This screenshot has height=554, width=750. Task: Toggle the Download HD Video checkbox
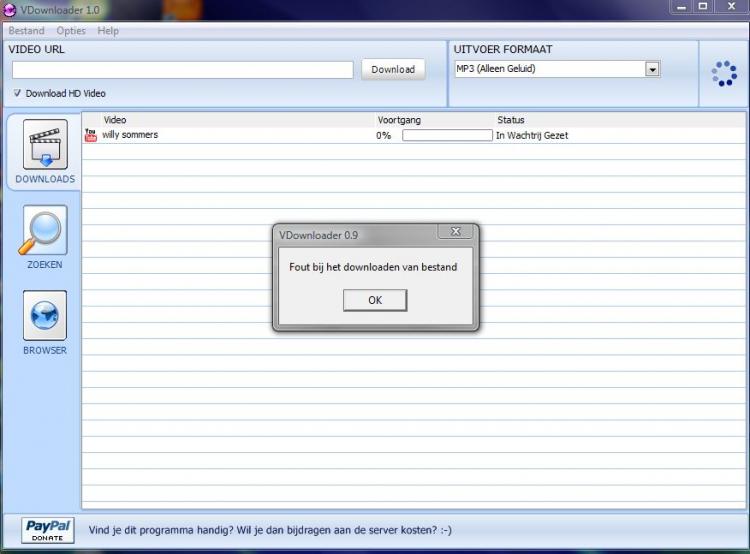(18, 93)
